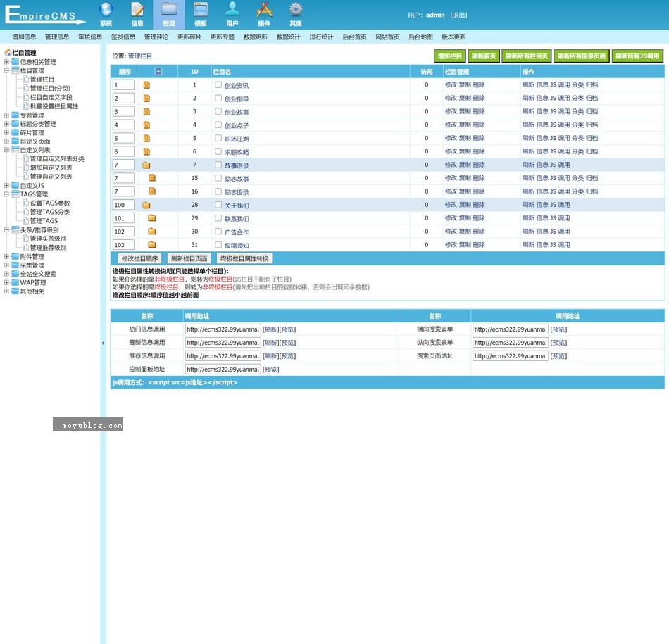Log out via the 退出 link
The width and height of the screenshot is (669, 644).
[458, 15]
